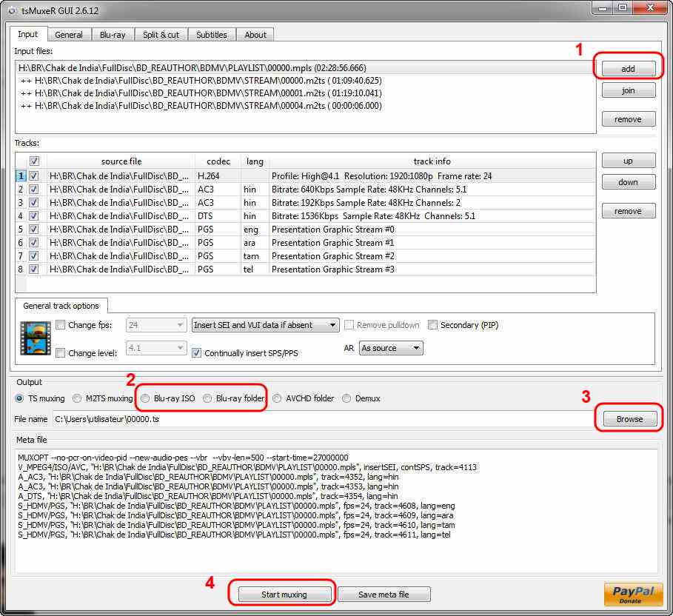Click the Start muxing button
This screenshot has height=616, width=673.
coord(284,595)
